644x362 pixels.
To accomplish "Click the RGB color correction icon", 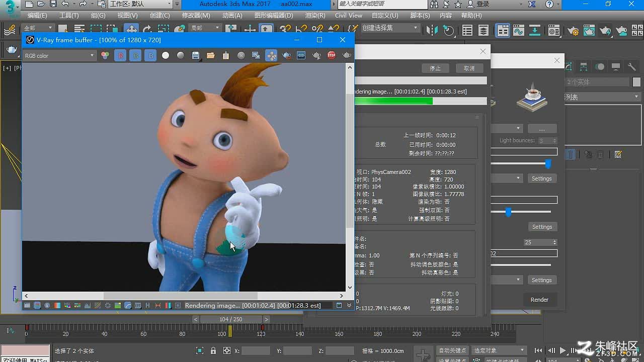I will coord(105,56).
